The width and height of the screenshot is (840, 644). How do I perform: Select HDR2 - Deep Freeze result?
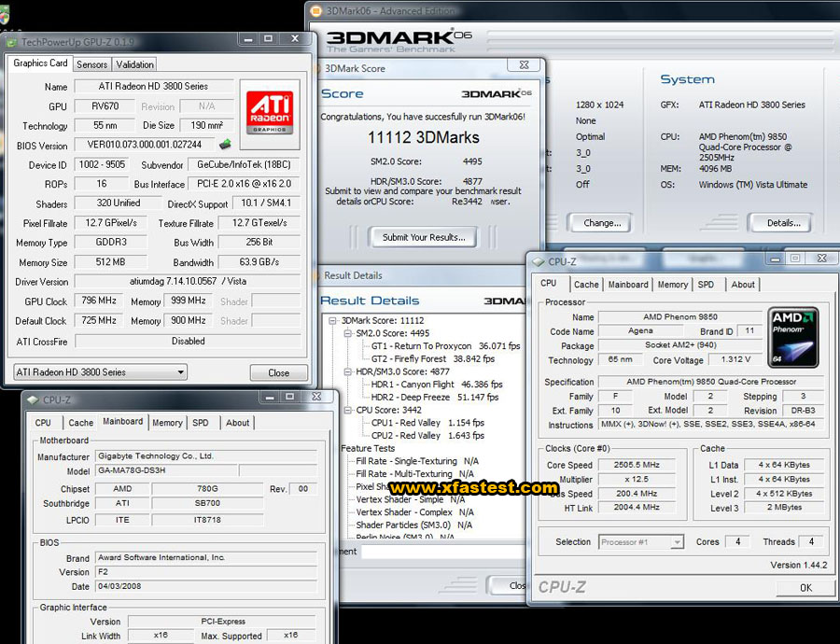(x=434, y=398)
